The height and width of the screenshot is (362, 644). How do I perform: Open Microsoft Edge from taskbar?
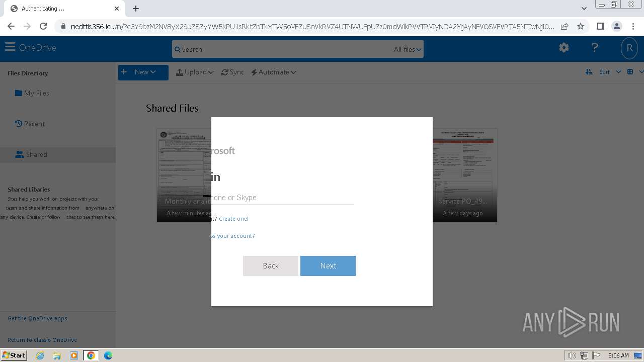pos(108,355)
